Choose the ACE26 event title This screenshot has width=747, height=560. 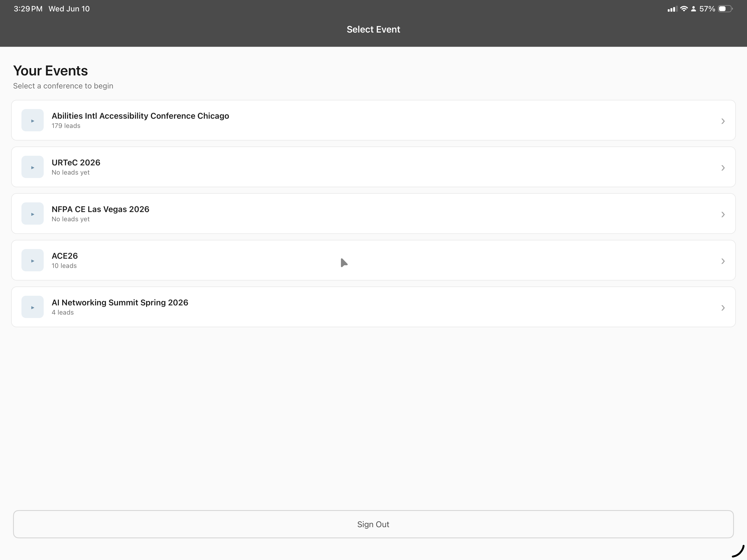click(x=65, y=256)
